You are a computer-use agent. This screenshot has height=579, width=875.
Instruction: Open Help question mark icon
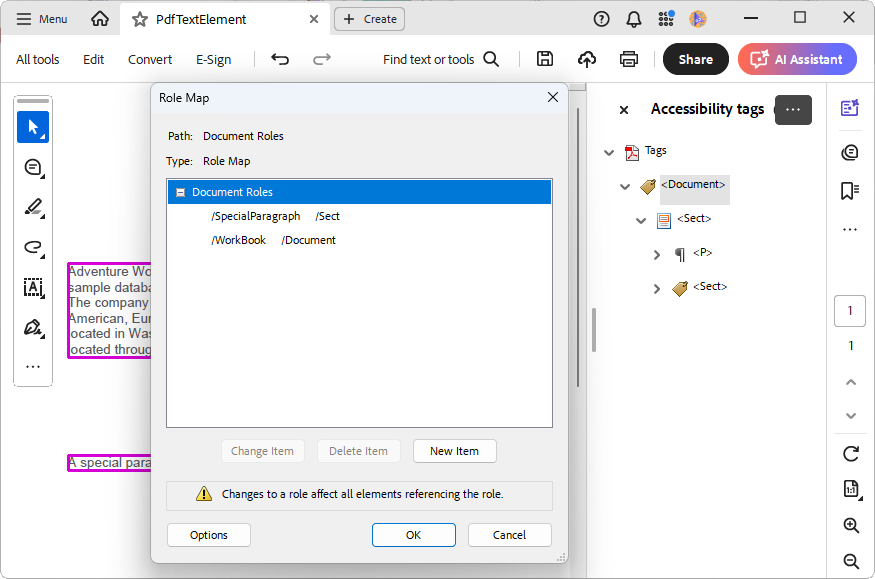(x=601, y=19)
